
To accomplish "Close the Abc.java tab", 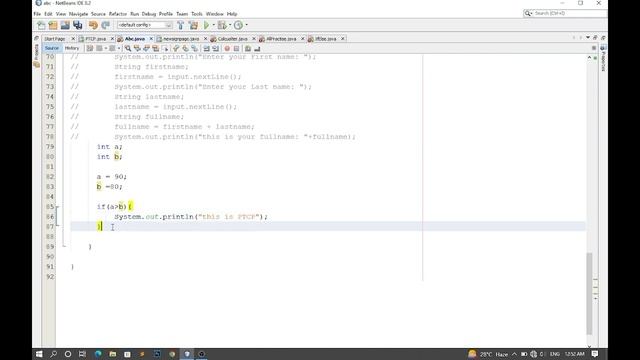I will click(x=151, y=39).
